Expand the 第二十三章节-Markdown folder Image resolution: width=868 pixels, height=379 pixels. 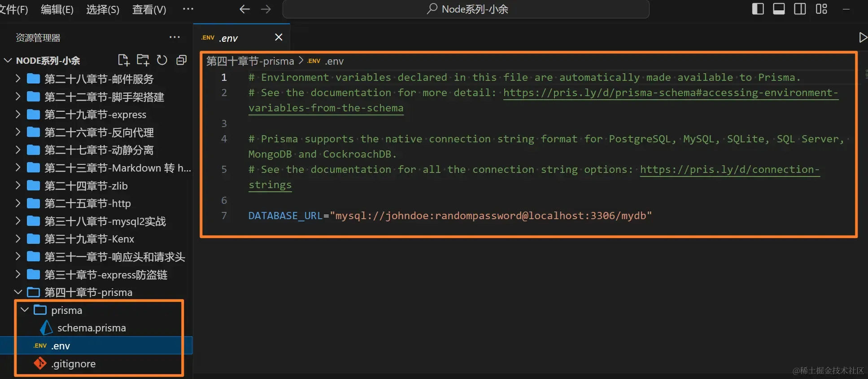pos(18,167)
